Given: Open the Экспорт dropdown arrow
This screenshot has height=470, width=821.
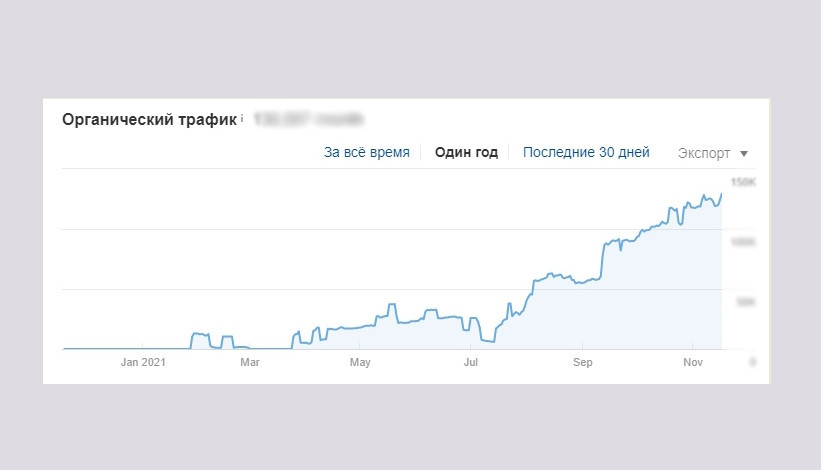Looking at the screenshot, I should 744,153.
